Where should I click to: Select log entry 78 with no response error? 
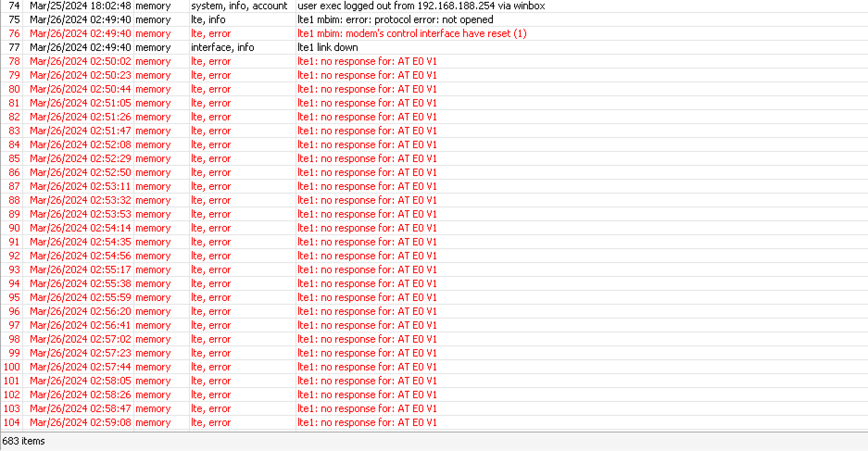pos(367,61)
